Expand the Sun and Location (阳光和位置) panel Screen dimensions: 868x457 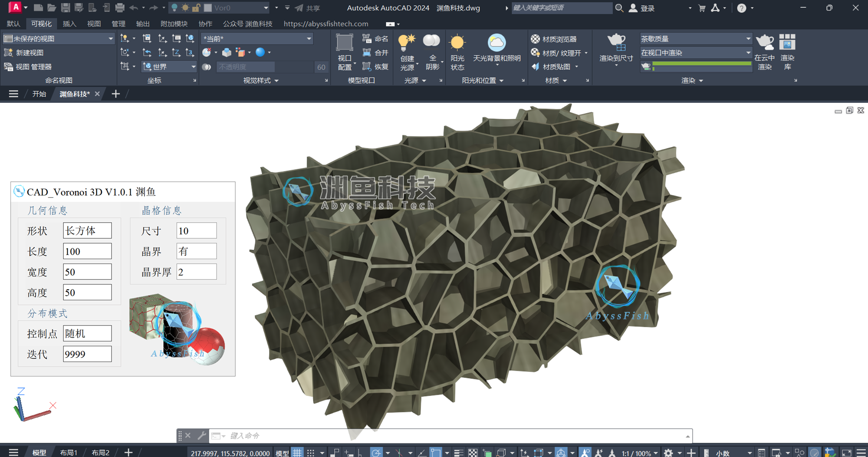[x=483, y=81]
